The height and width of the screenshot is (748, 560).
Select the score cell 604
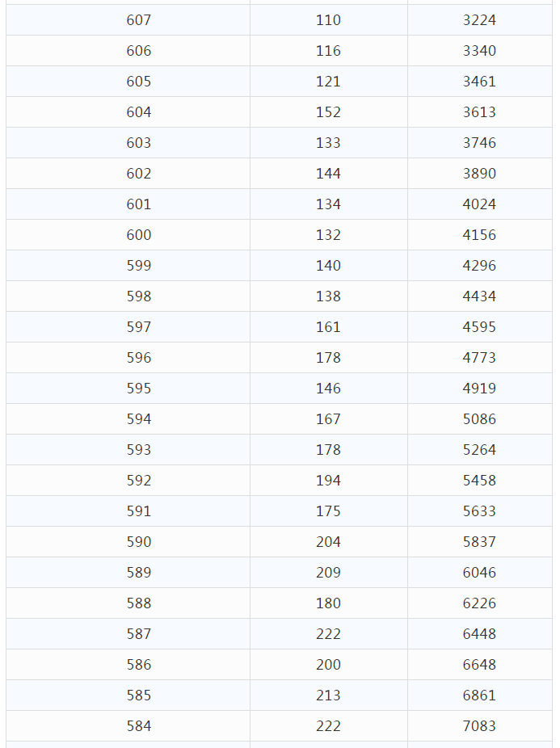(x=139, y=112)
